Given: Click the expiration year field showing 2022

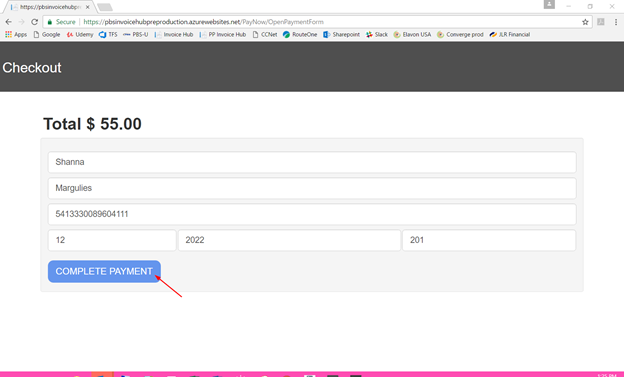Looking at the screenshot, I should tap(289, 240).
